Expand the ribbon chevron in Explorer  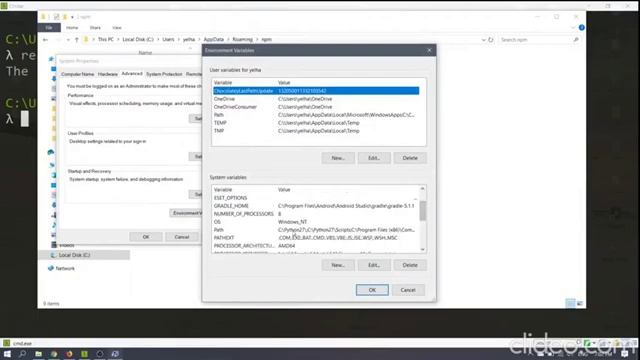pyautogui.click(x=573, y=27)
